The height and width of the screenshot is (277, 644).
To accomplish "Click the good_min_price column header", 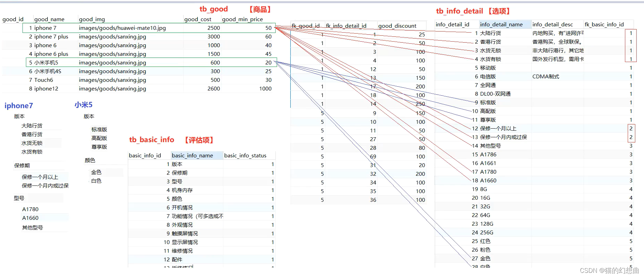I will 242,19.
